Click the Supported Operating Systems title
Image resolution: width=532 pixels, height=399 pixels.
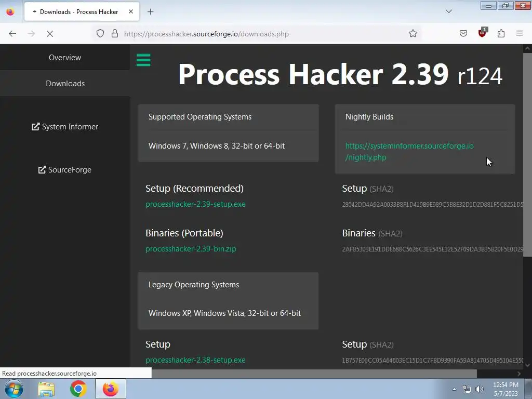pyautogui.click(x=200, y=117)
